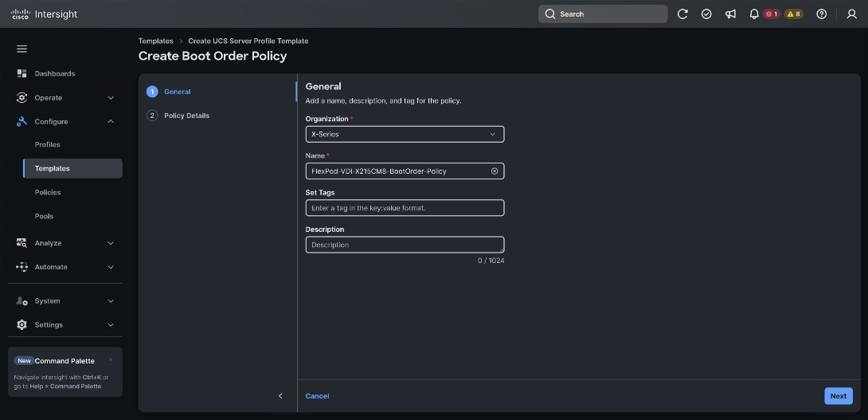Clear the Name field with the X icon
The width and height of the screenshot is (868, 420).
[x=495, y=171]
